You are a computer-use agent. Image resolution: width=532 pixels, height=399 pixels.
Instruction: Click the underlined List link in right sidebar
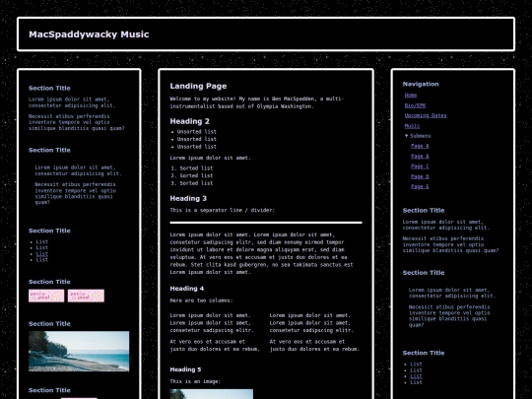416,376
